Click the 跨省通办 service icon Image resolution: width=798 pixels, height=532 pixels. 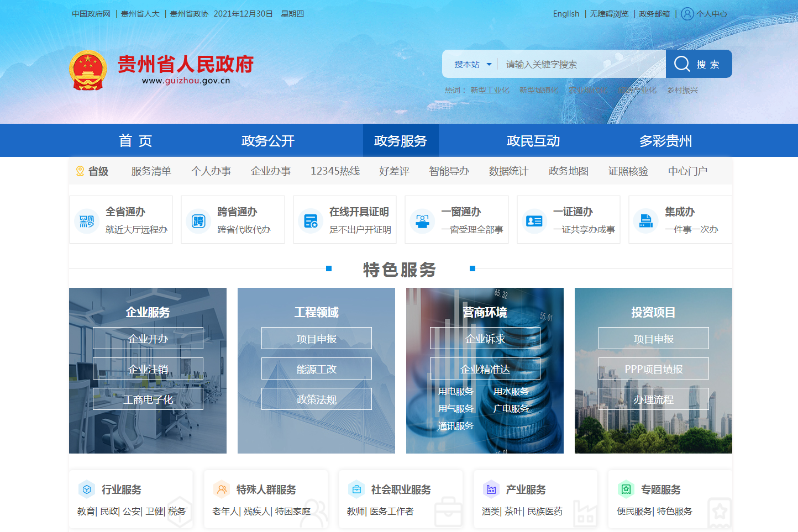coord(198,221)
